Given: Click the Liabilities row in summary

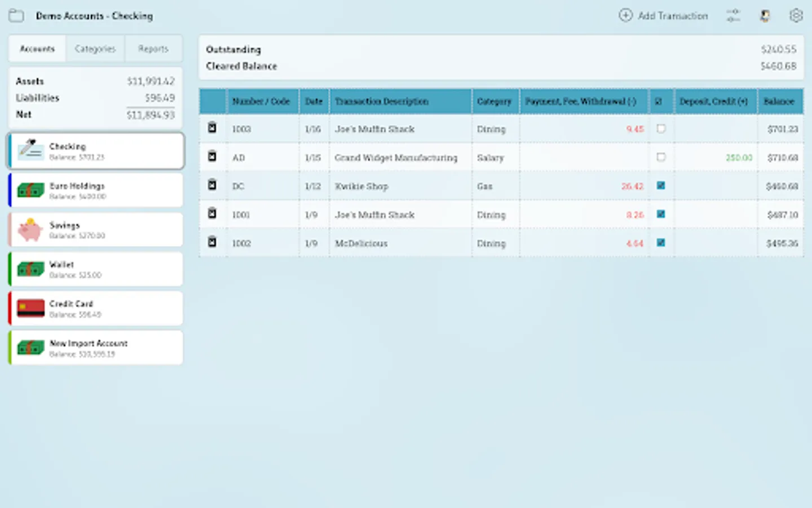Looking at the screenshot, I should coord(95,98).
